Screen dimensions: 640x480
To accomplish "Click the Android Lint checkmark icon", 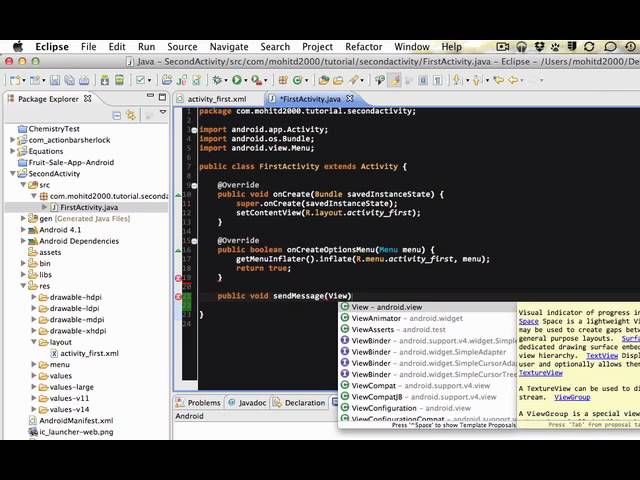I will [140, 80].
